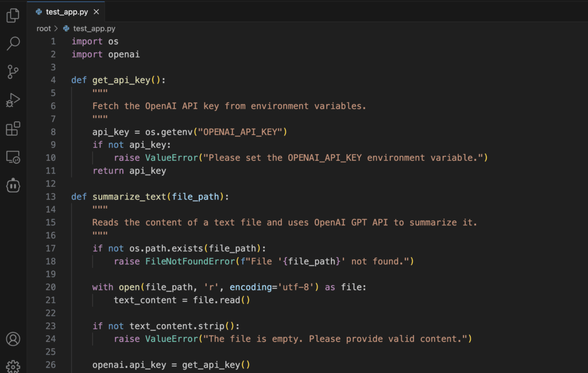
Task: Click the 'get_api_key()' call on line 26
Action: pos(216,365)
